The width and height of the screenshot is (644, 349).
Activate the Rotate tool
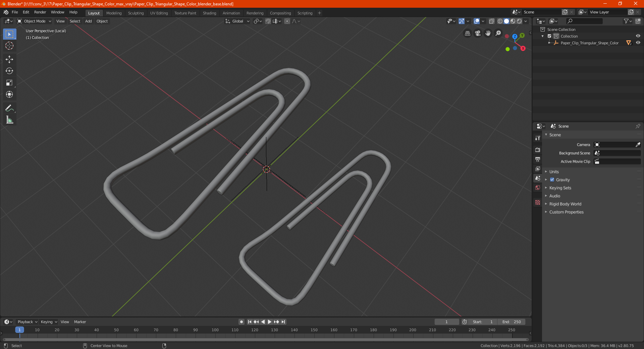point(9,71)
